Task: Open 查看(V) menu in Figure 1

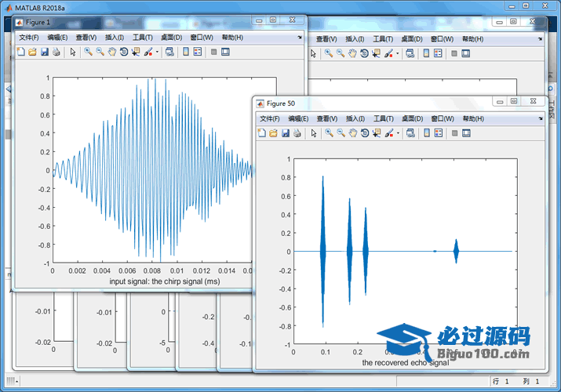Action: [x=86, y=38]
